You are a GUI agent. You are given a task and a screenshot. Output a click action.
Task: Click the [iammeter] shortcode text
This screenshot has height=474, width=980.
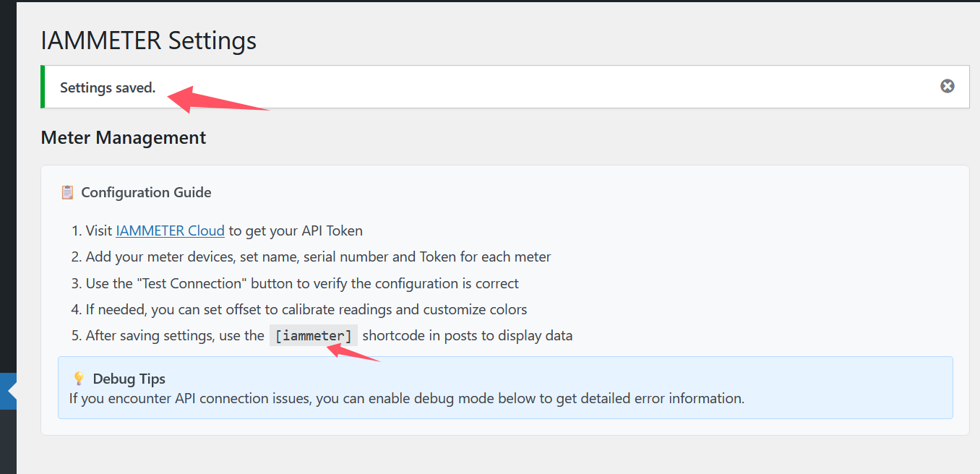click(x=314, y=335)
